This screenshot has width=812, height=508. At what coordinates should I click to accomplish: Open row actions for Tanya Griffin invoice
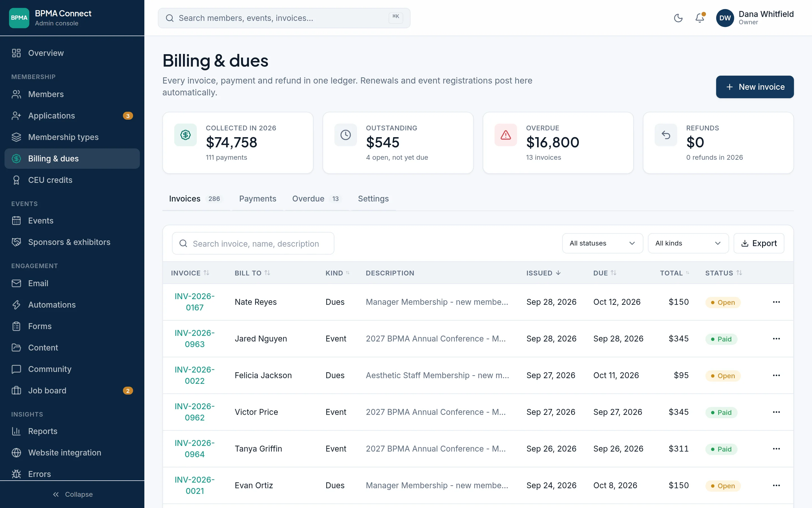click(776, 449)
